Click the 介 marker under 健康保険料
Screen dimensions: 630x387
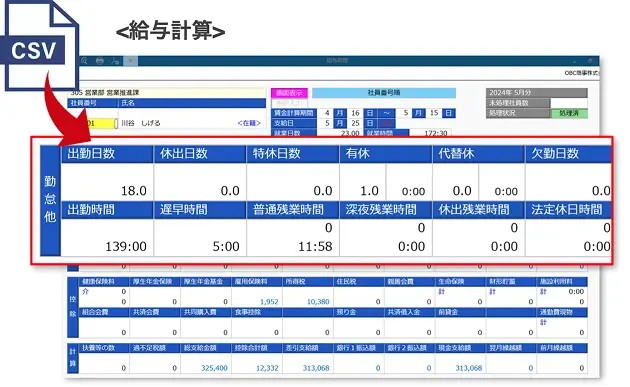click(x=85, y=291)
